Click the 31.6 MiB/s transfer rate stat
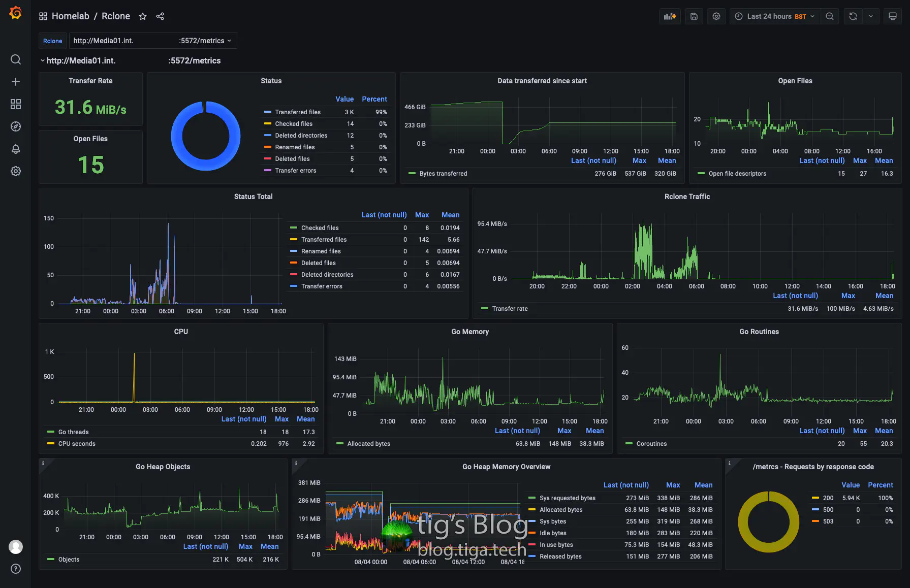 pyautogui.click(x=90, y=107)
